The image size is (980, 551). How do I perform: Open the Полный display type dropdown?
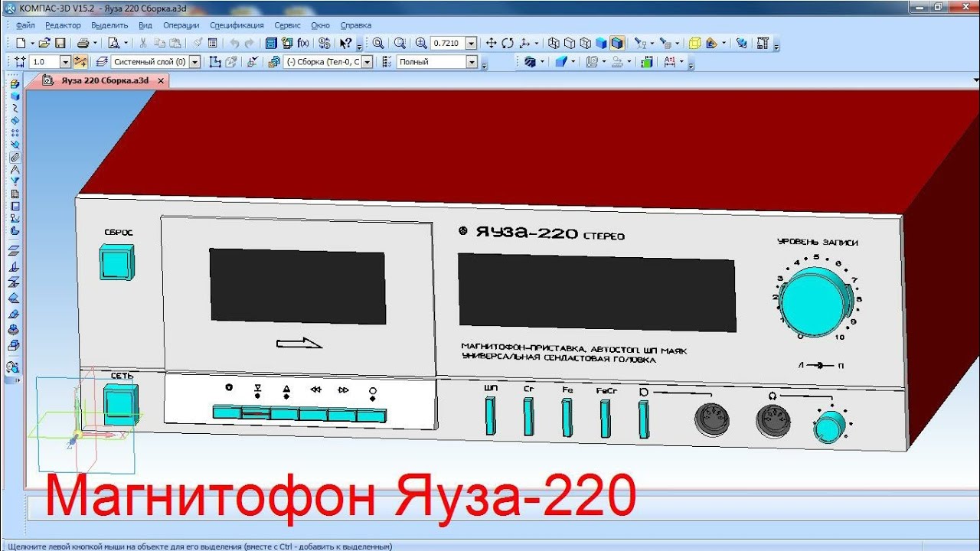click(x=472, y=62)
